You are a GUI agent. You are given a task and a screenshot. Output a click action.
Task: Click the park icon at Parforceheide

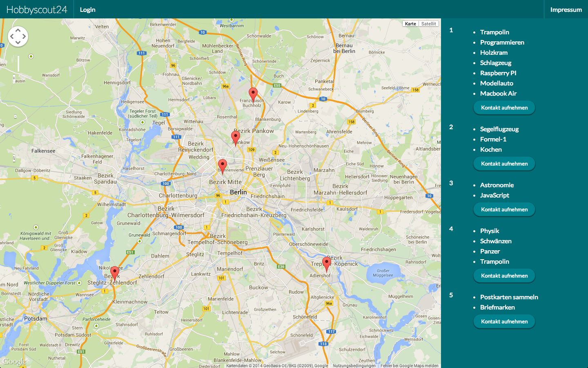(96, 326)
